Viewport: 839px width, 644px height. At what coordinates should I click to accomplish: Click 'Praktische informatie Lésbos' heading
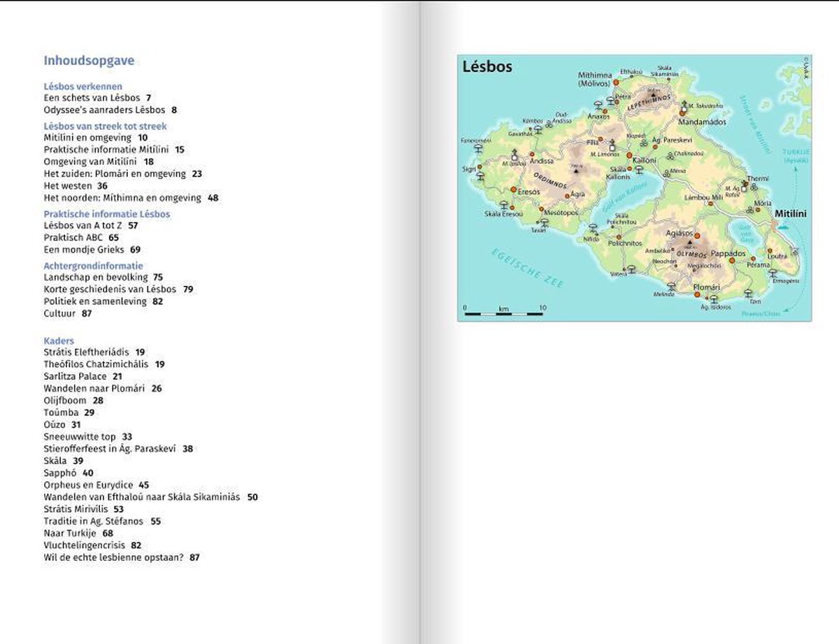[x=107, y=214]
